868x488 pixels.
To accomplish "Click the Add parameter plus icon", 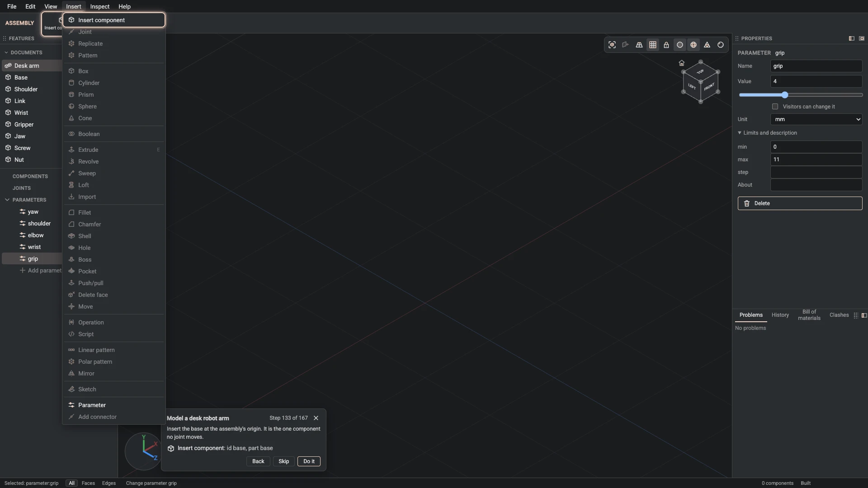I will tap(23, 270).
